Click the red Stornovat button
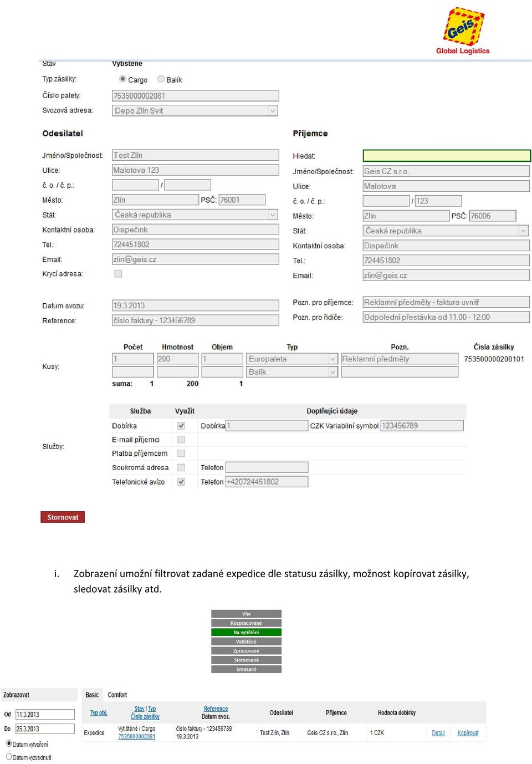 coord(63,517)
